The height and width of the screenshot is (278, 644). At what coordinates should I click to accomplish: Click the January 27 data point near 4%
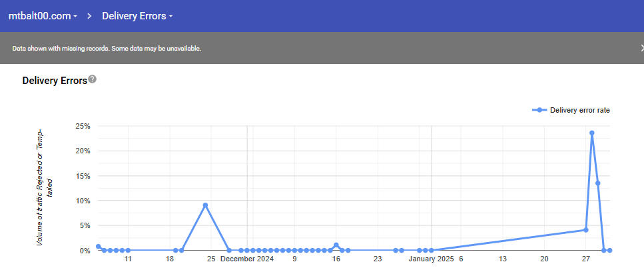click(585, 230)
